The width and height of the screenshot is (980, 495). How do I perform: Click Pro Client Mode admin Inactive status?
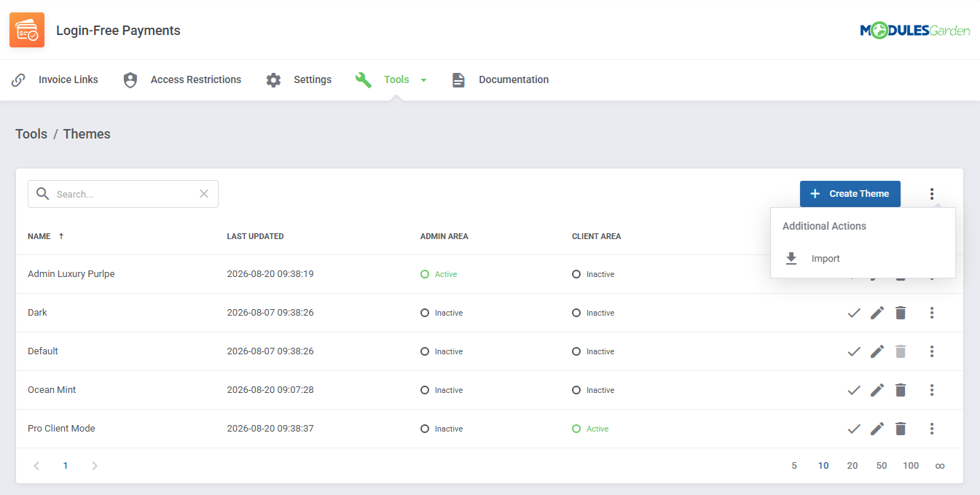442,429
